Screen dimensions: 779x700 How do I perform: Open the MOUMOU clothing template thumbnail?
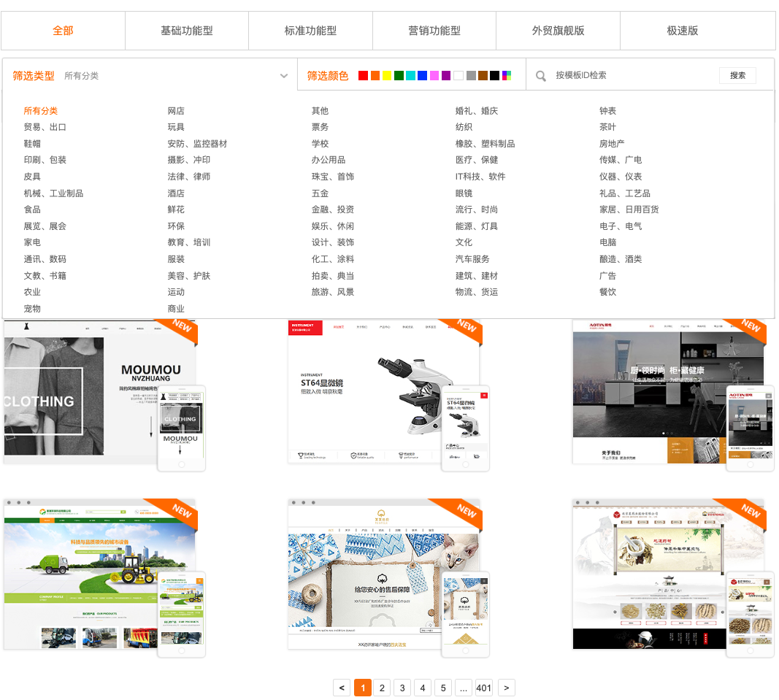click(x=105, y=395)
